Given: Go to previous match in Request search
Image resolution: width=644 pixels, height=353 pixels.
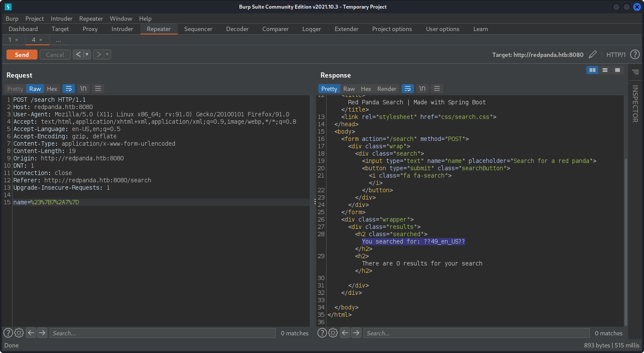Looking at the screenshot, I should click(31, 333).
